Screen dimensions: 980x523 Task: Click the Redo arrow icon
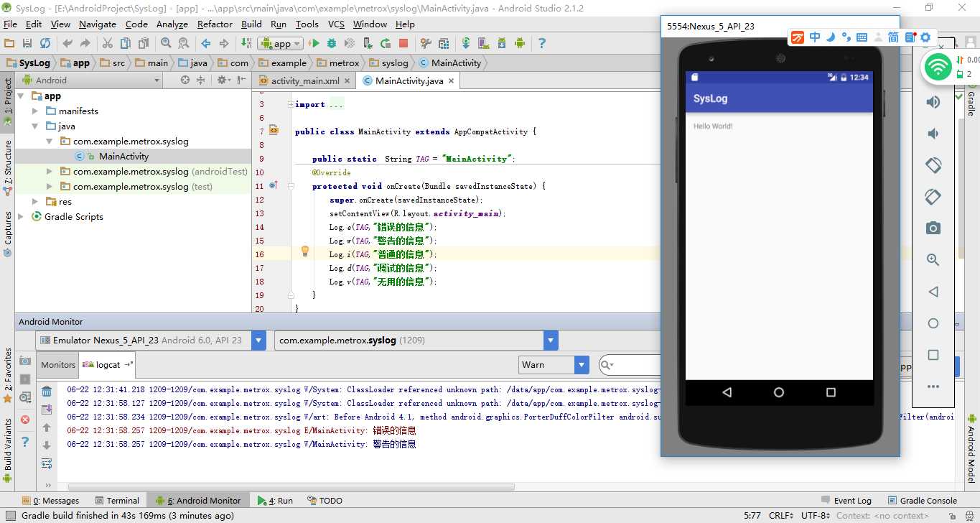(x=85, y=43)
